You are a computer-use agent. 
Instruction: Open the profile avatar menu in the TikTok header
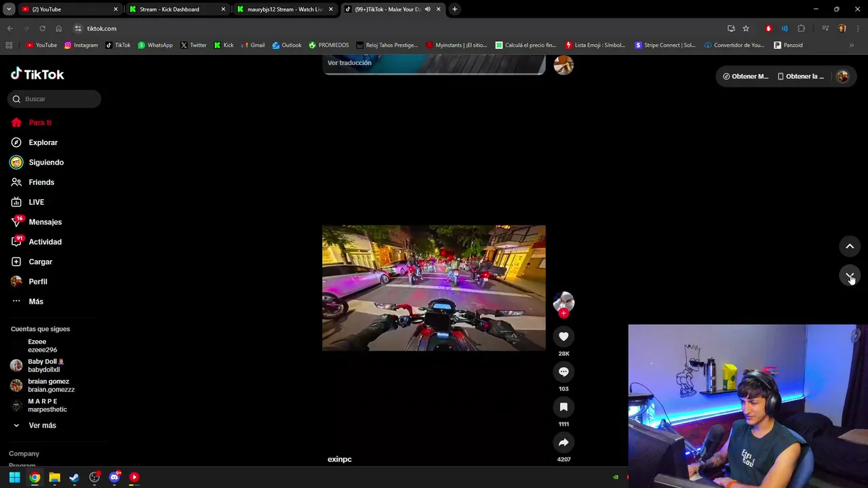(843, 77)
